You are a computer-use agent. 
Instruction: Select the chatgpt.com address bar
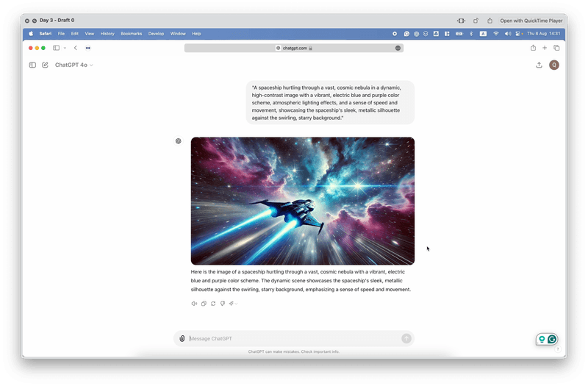[x=293, y=48]
